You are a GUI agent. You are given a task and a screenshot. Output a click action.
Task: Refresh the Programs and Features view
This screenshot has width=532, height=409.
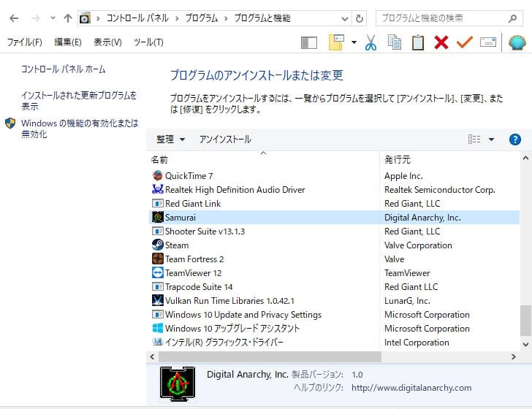[360, 19]
